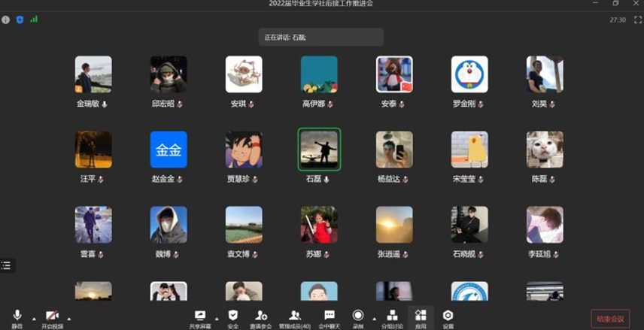Open 管理成员 member management panel
Screen dimensions: 644x330
coord(295,317)
